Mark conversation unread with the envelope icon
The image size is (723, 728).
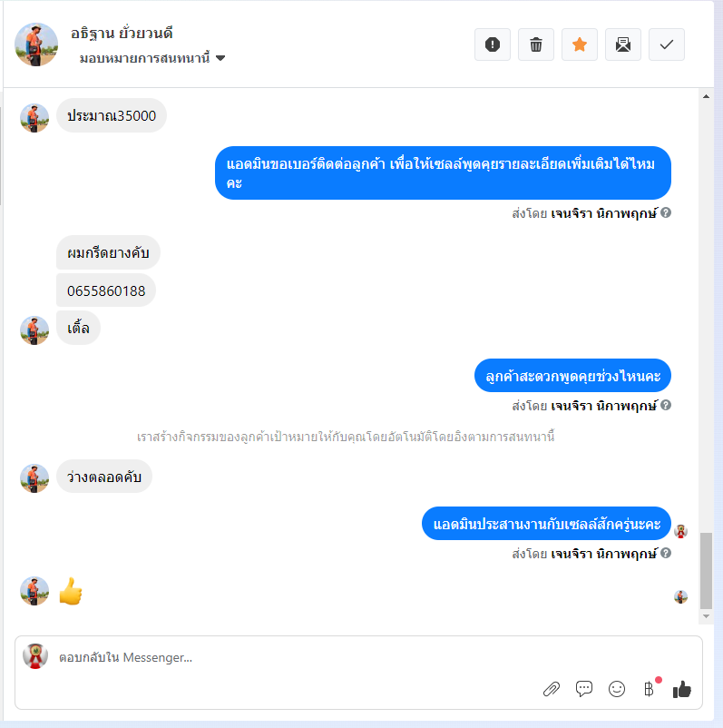coord(623,44)
